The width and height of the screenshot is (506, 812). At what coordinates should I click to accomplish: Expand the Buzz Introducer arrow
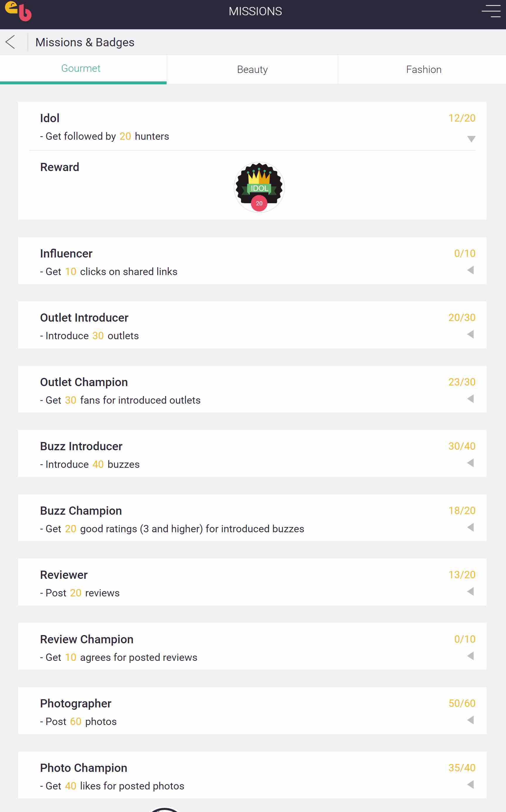pyautogui.click(x=471, y=463)
